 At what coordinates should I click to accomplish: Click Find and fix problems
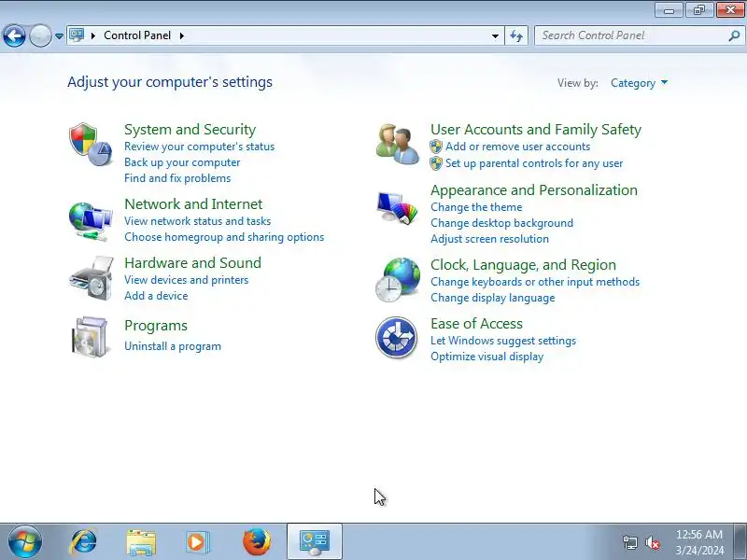pyautogui.click(x=177, y=178)
